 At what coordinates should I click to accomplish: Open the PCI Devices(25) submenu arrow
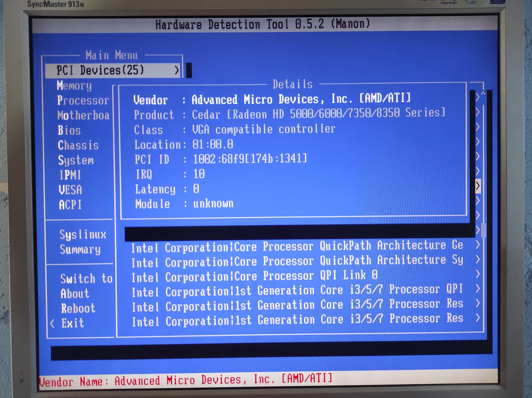pos(177,70)
